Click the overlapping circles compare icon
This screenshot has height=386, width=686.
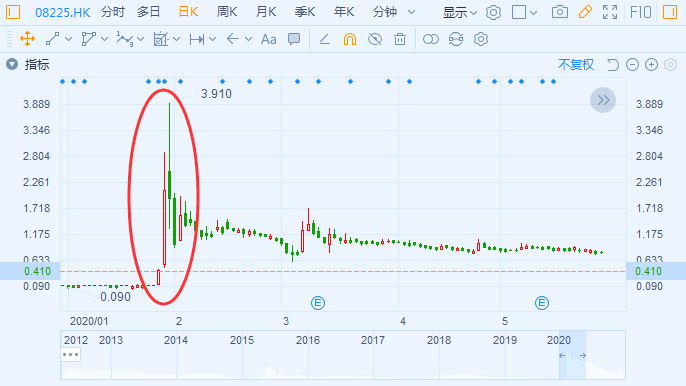coord(430,39)
